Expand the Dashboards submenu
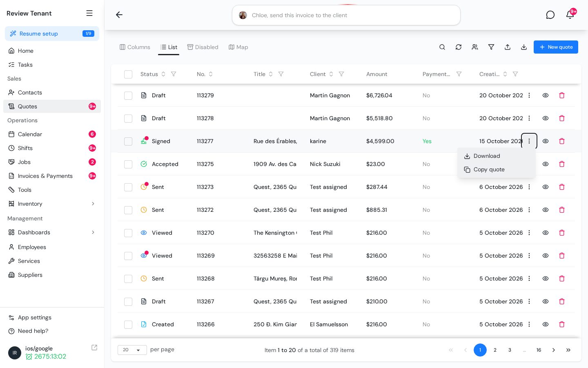This screenshot has height=368, width=588. pyautogui.click(x=93, y=232)
